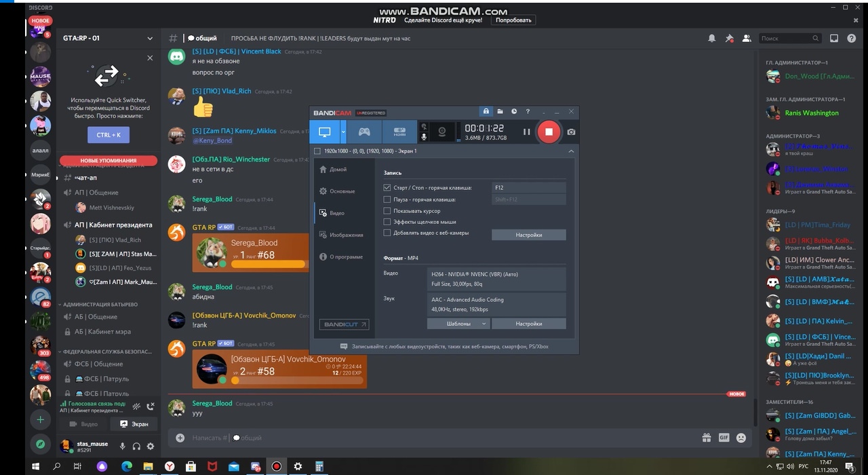Open Discord inbox icon
This screenshot has height=475, width=868.
pyautogui.click(x=834, y=39)
